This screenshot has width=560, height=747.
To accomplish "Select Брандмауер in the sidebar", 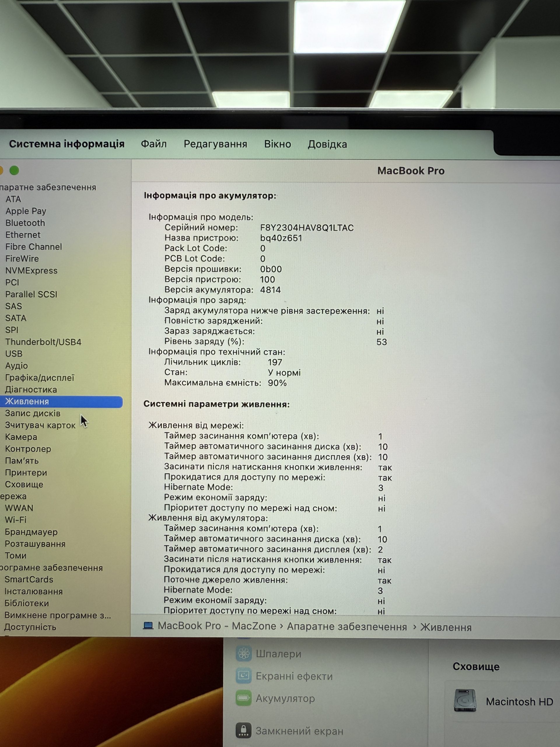I will 31,532.
